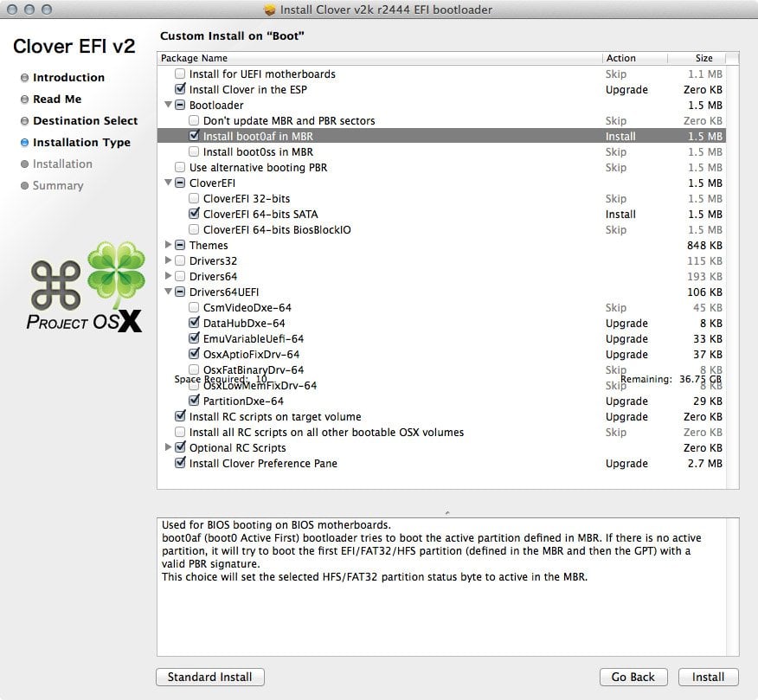Click the Size column header
The width and height of the screenshot is (758, 700).
[697, 58]
